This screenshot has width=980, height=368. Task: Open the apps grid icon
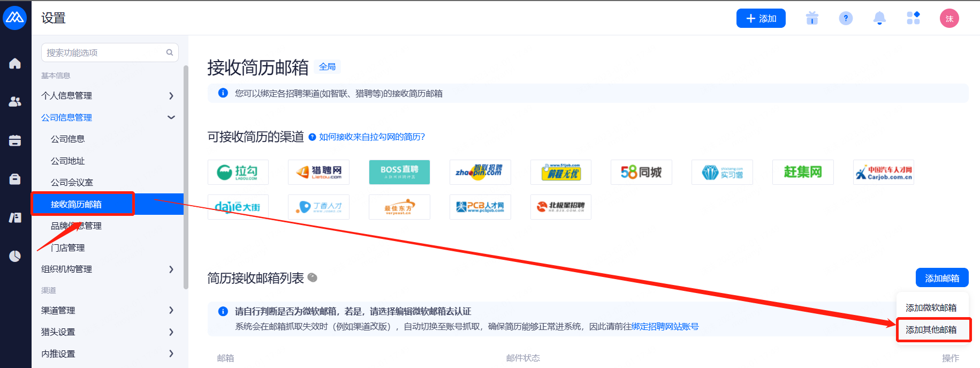coord(913,18)
